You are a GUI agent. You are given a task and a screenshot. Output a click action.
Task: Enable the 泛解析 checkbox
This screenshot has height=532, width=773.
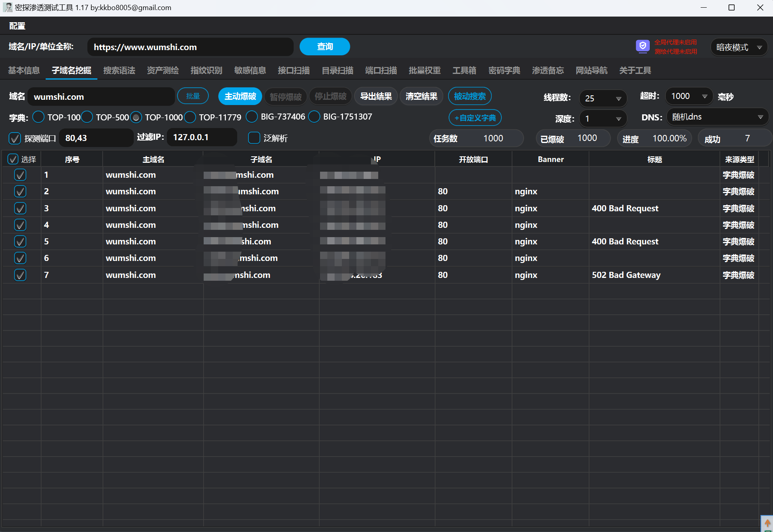point(254,138)
